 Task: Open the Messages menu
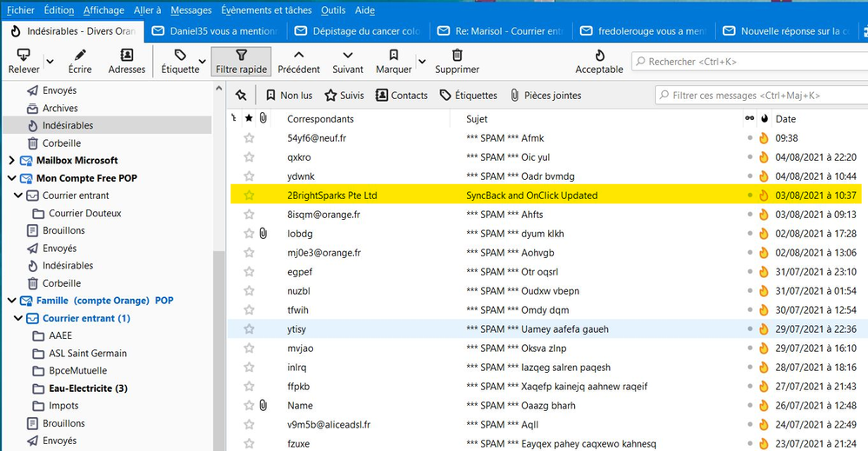tap(190, 10)
